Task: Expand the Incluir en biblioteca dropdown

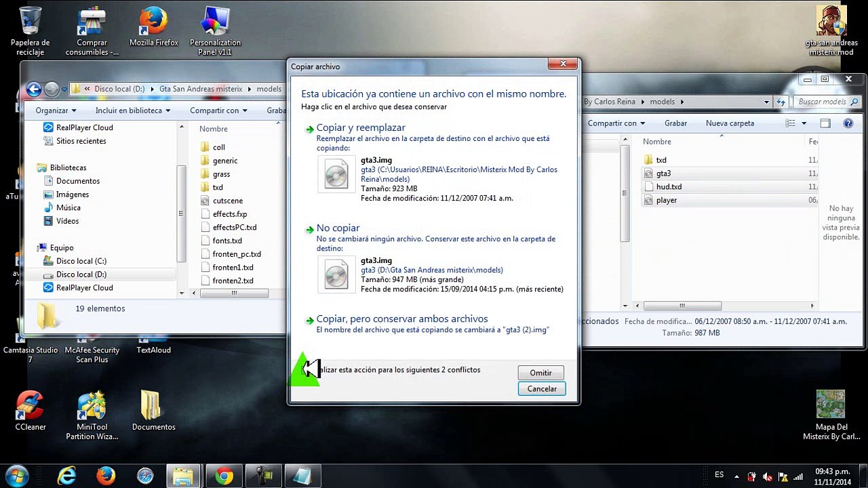Action: [x=132, y=110]
